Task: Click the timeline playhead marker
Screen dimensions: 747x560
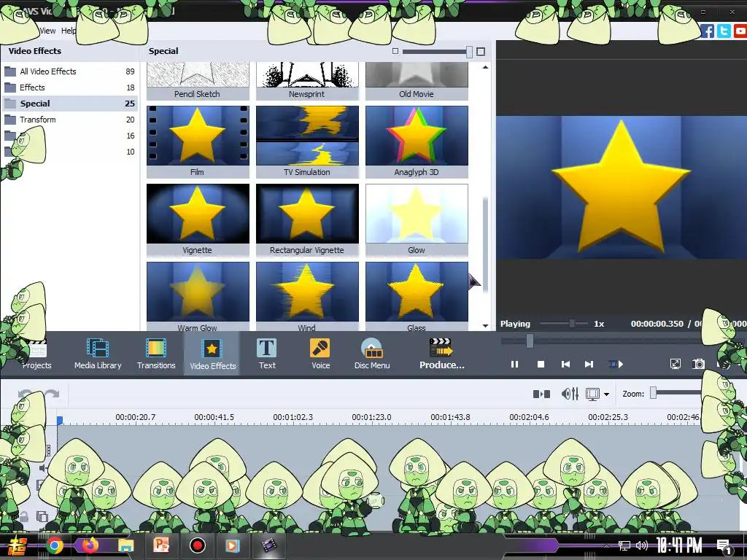Action: [60, 420]
